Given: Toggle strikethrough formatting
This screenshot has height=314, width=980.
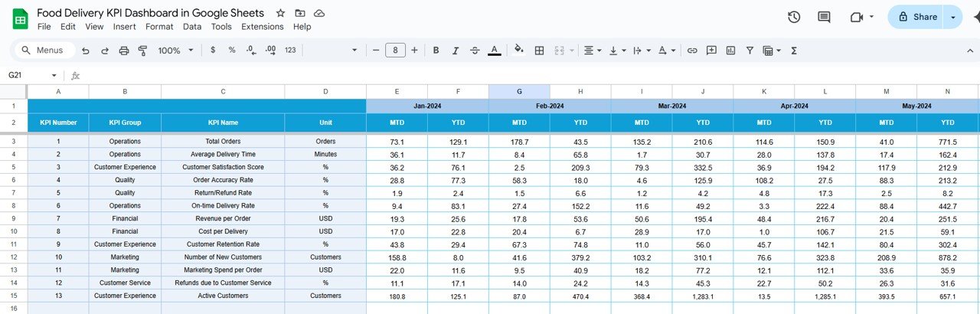Looking at the screenshot, I should [475, 51].
